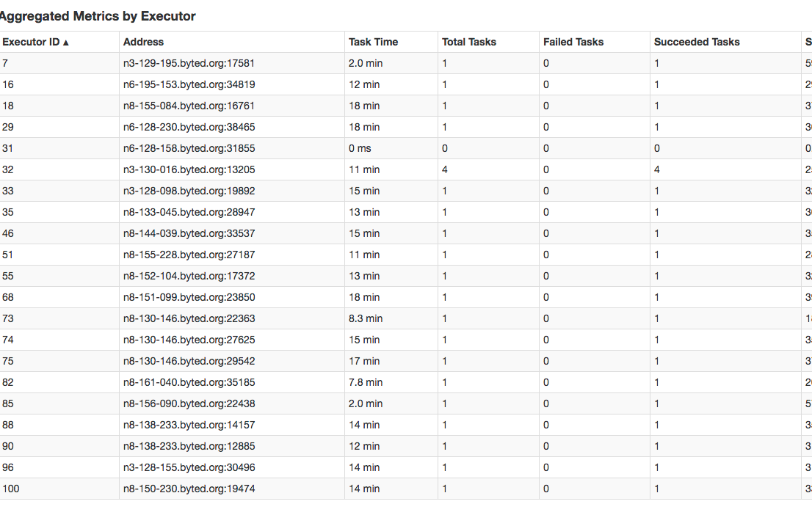
Task: Select address n6-195-153.byted.org:34819
Action: (189, 84)
